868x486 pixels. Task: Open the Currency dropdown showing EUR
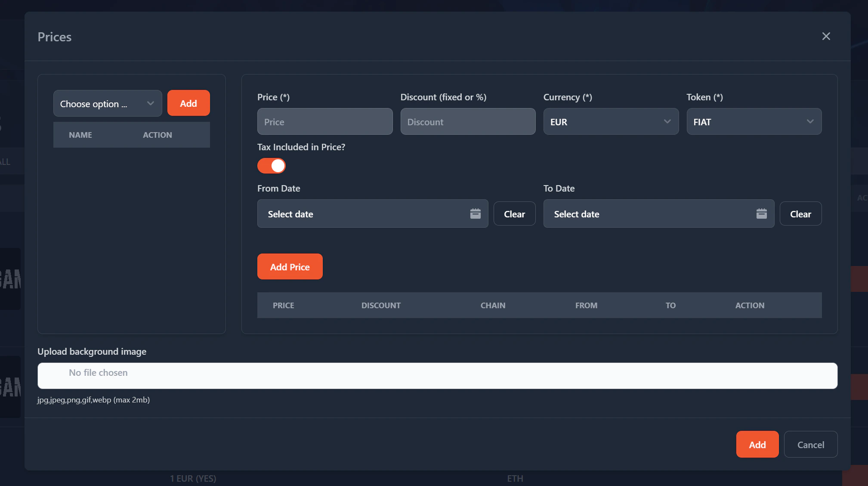click(x=611, y=121)
